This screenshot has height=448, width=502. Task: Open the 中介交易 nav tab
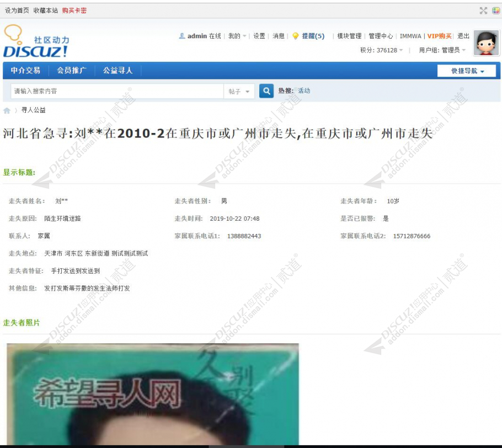click(25, 71)
